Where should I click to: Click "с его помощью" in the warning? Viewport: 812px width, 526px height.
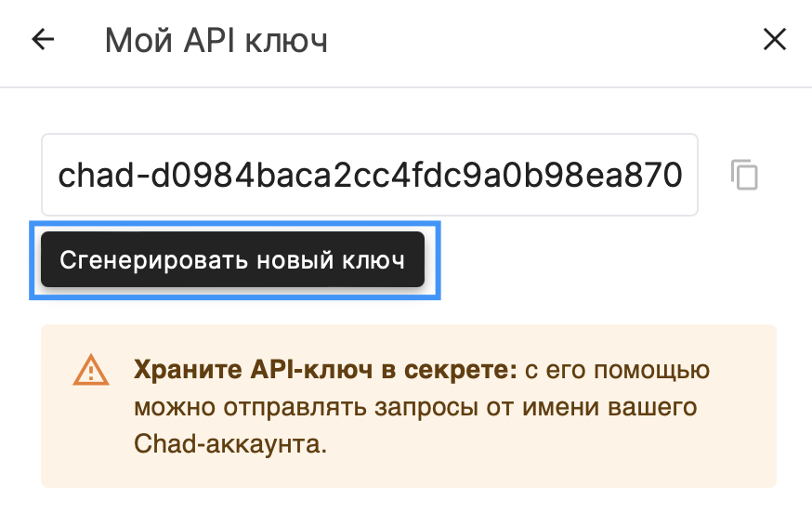tap(605, 370)
